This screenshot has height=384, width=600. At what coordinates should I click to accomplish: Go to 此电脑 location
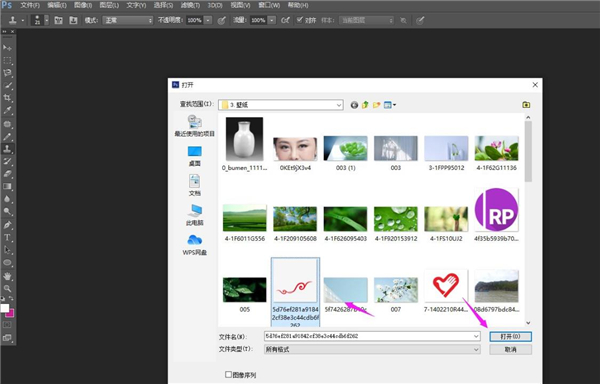point(194,215)
